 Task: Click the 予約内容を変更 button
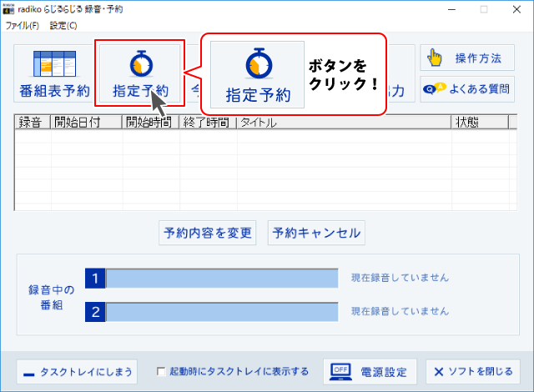click(x=208, y=233)
